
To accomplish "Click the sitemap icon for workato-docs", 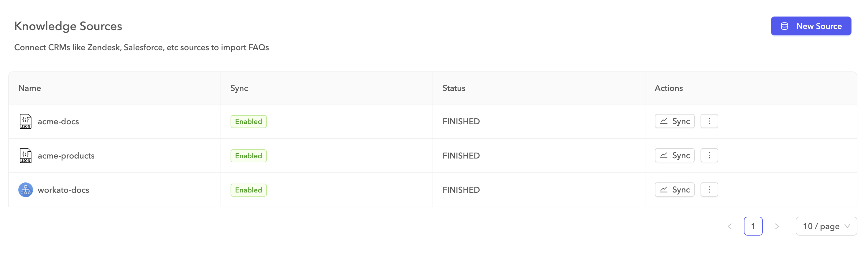I will click(26, 190).
